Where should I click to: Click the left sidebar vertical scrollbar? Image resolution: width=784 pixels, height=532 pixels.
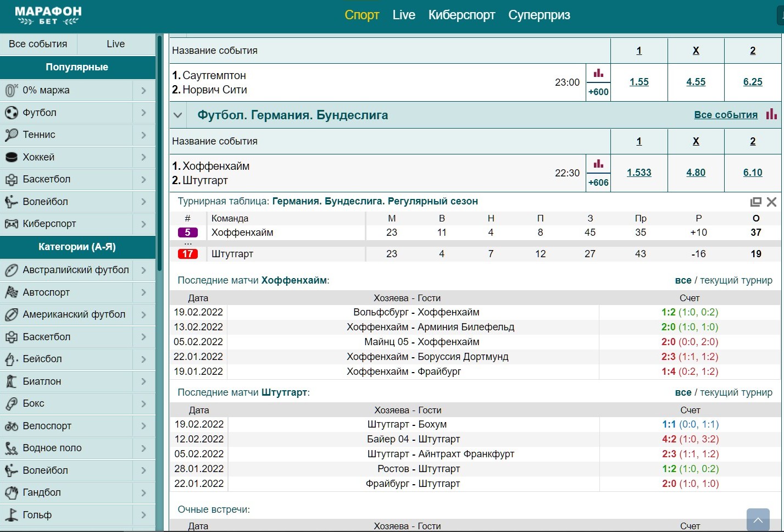coord(160,153)
